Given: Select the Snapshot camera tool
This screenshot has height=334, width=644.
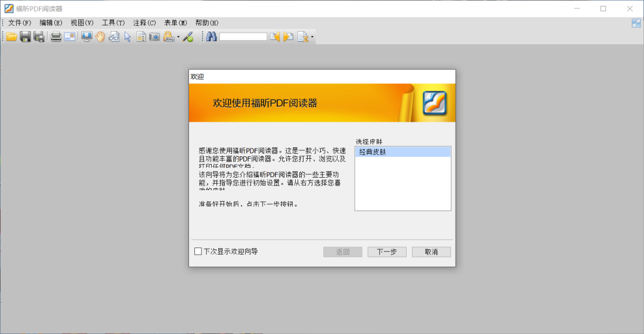Looking at the screenshot, I should tap(154, 36).
